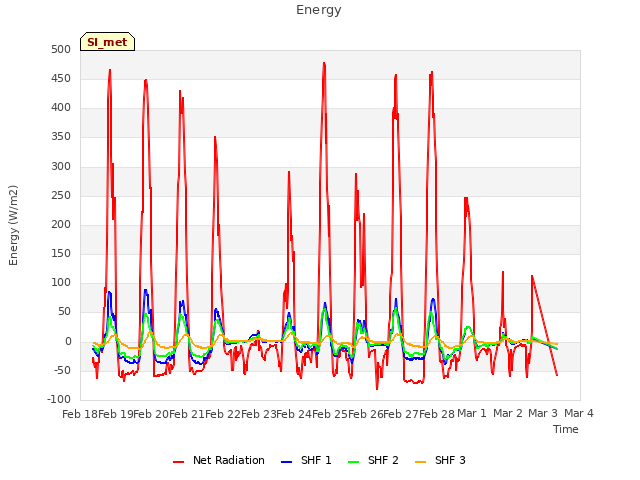Click the 50 y-axis tick label

[64, 311]
